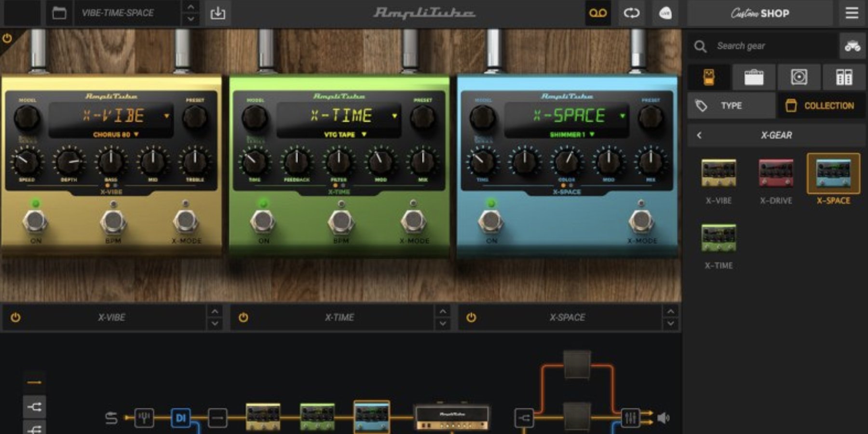Click the X-TIME FEEDBACK knob

pos(297,162)
